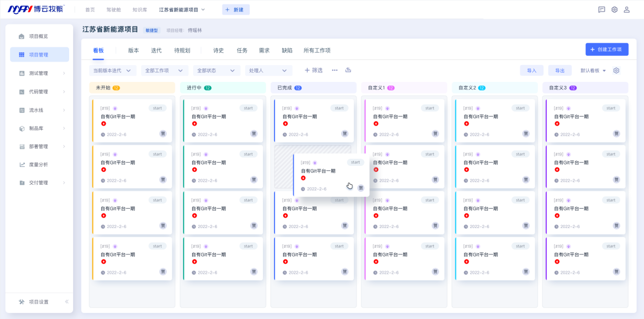Image resolution: width=644 pixels, height=319 pixels.
Task: Click the 新建 button in top bar
Action: (x=236, y=10)
